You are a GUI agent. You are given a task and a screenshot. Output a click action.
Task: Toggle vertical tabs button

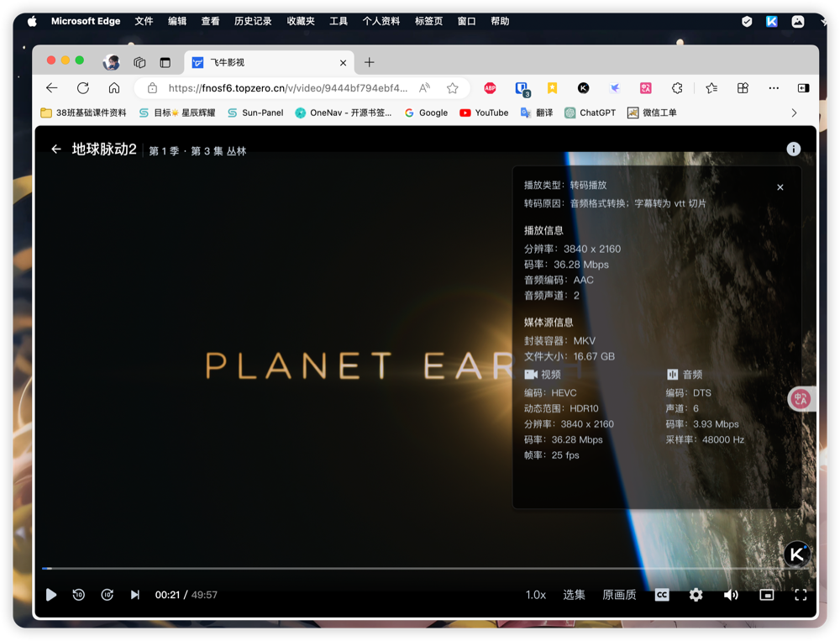tap(165, 63)
